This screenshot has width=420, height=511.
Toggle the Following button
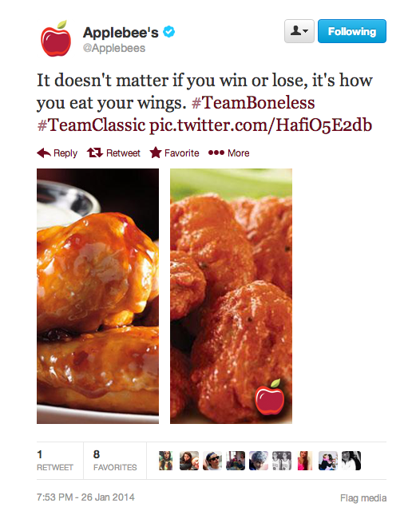click(352, 31)
